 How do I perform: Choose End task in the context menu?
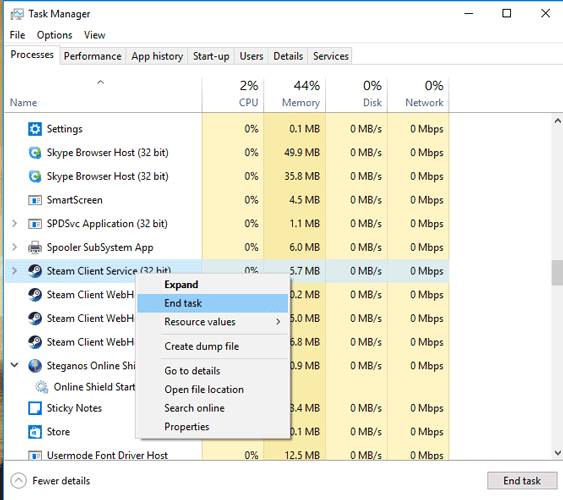coord(213,303)
